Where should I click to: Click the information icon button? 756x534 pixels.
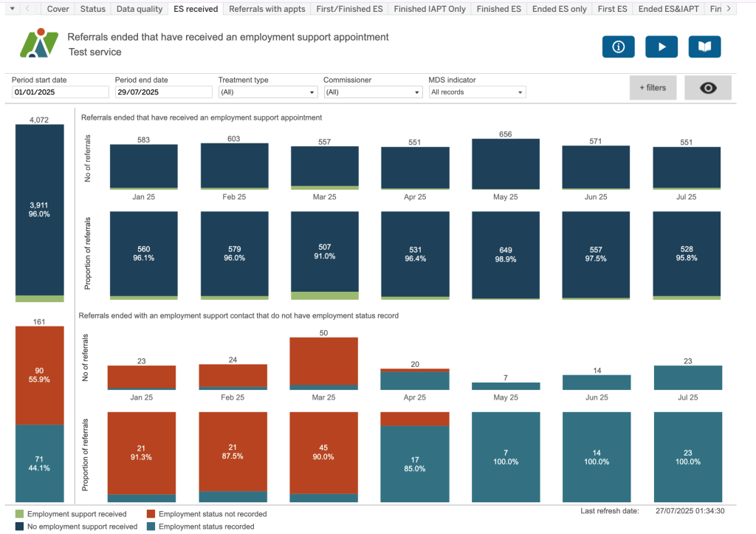click(619, 47)
